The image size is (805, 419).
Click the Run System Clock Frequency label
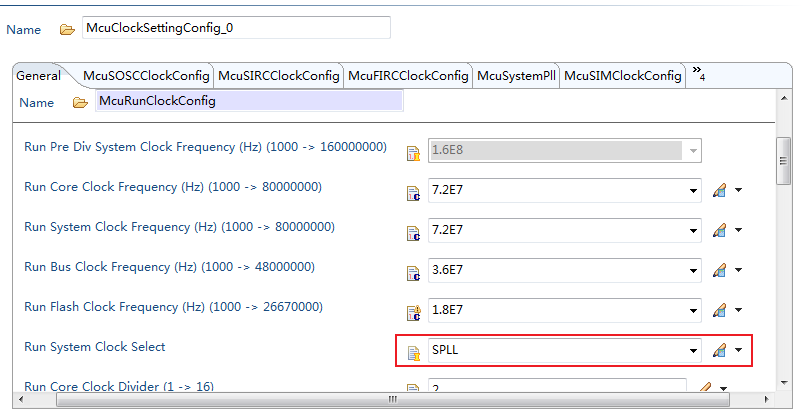179,227
